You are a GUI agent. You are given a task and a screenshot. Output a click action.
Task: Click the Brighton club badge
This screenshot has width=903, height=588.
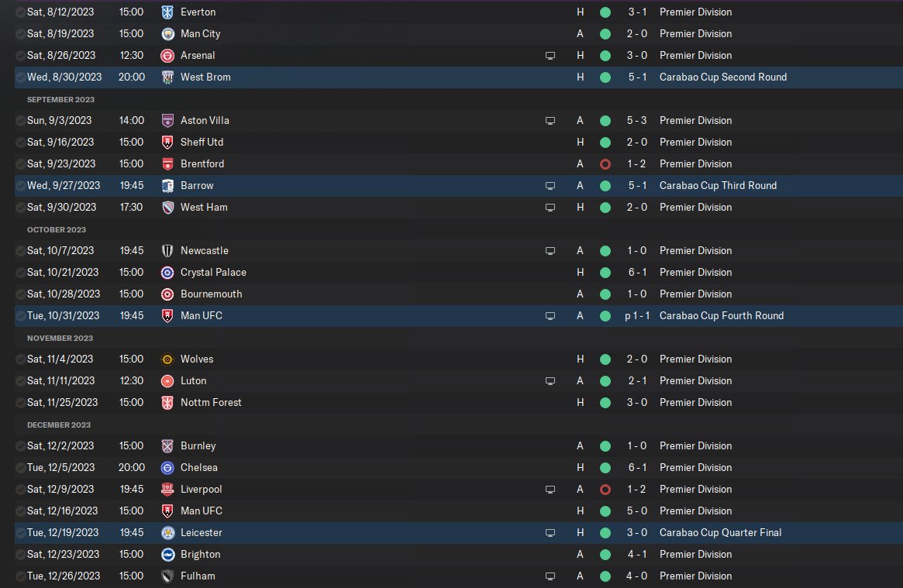(x=167, y=555)
